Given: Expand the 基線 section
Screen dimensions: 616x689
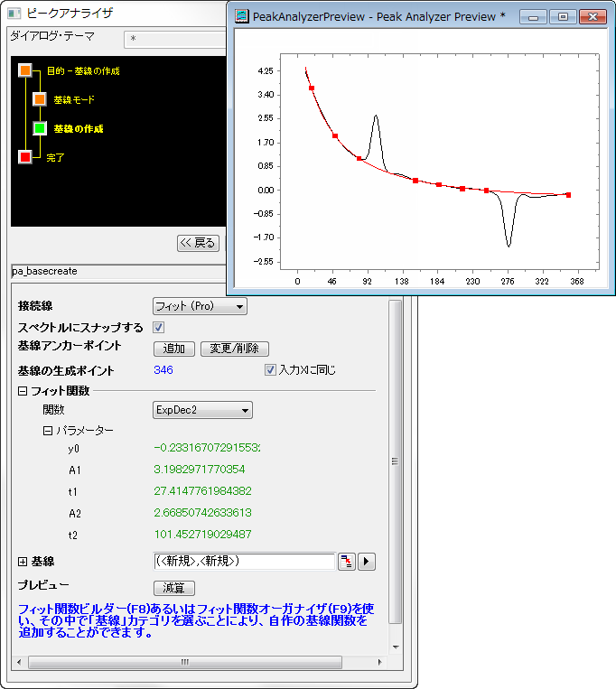Looking at the screenshot, I should pyautogui.click(x=23, y=562).
